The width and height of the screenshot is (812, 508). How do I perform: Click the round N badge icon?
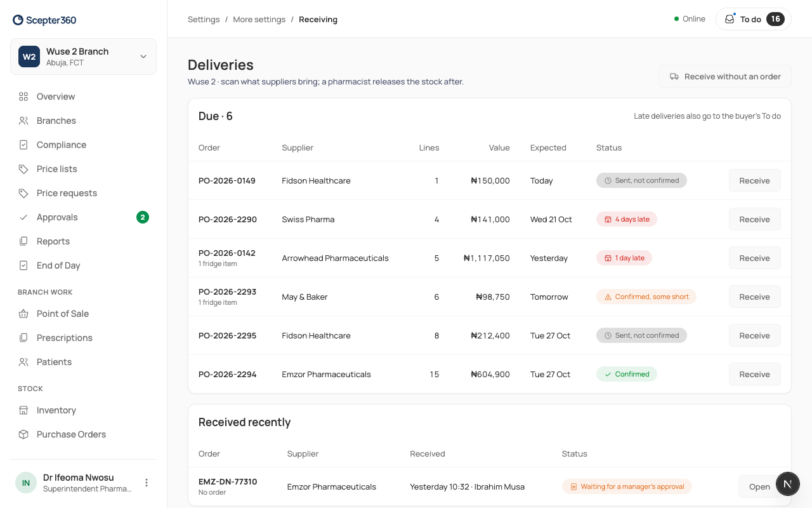pyautogui.click(x=787, y=484)
